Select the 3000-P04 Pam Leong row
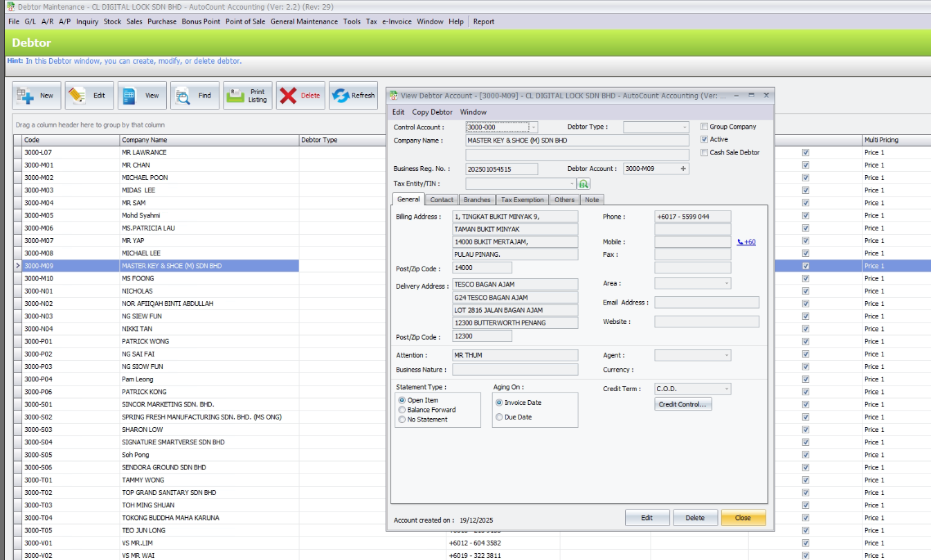Screen dimensions: 931x560 click(x=472, y=379)
